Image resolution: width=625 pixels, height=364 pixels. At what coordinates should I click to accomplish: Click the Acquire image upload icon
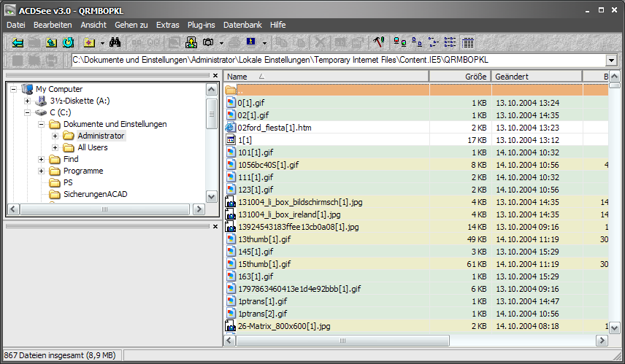[191, 42]
